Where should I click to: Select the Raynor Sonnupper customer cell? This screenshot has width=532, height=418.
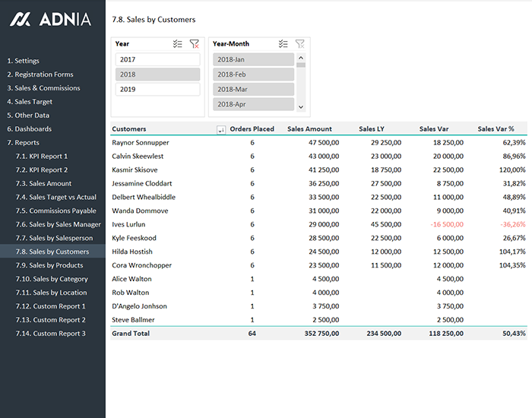pyautogui.click(x=141, y=143)
